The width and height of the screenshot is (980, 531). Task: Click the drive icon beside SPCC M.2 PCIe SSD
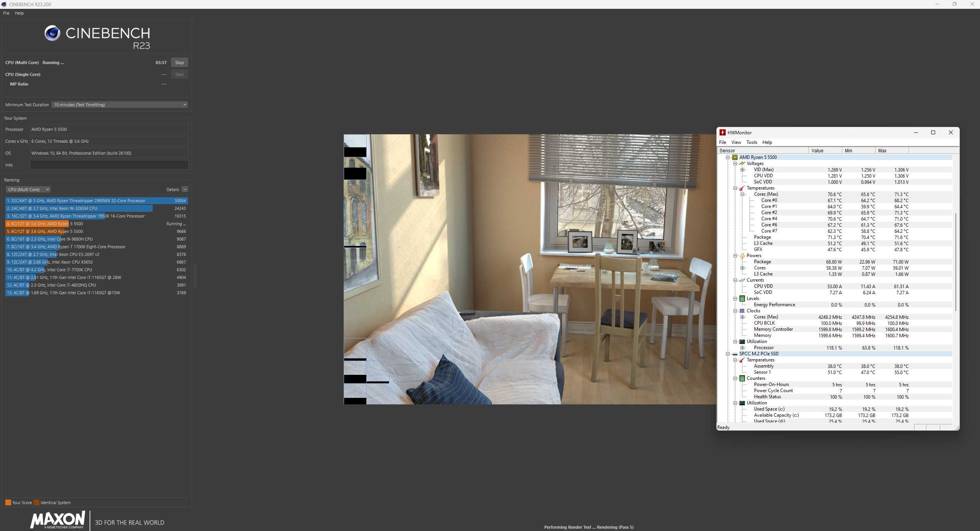click(735, 354)
